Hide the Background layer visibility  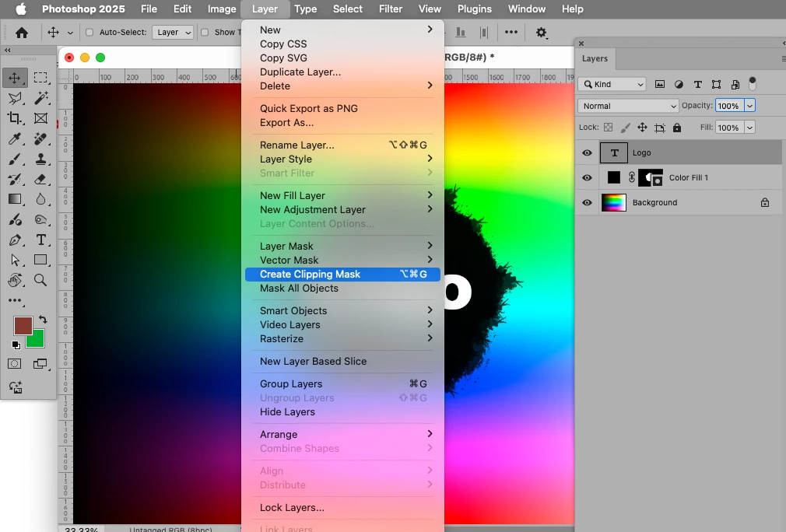point(587,202)
